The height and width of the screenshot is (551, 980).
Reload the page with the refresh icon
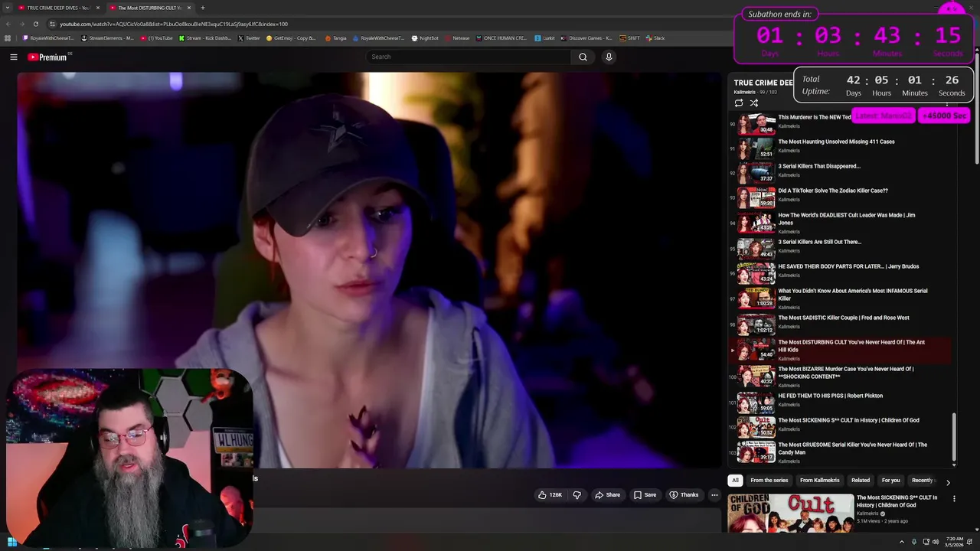point(35,24)
